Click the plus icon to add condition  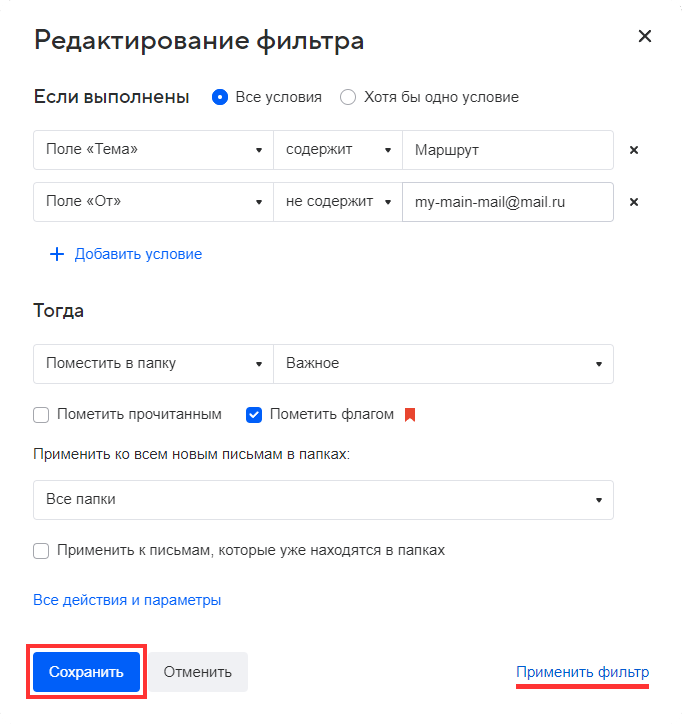[x=57, y=254]
